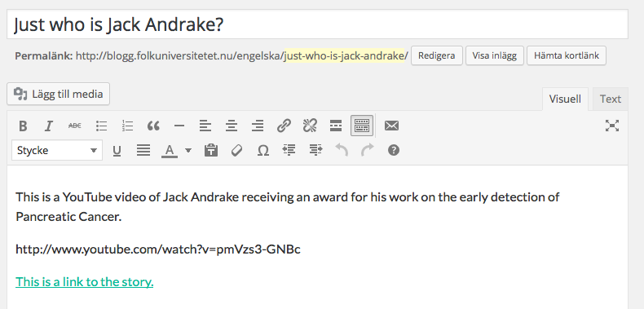Insert a bulleted list
The image size is (644, 309).
pos(101,126)
